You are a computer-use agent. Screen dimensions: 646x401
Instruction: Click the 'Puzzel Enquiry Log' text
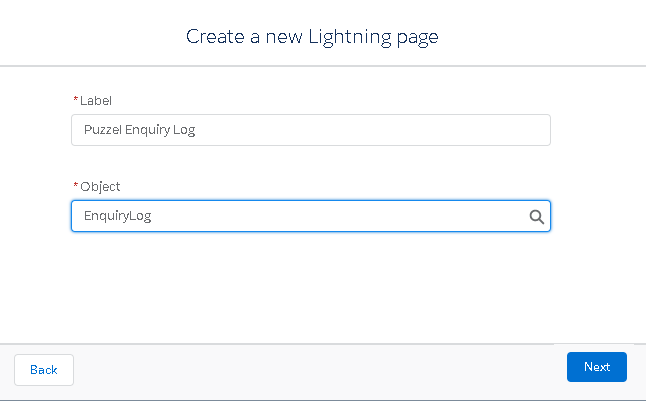139,130
